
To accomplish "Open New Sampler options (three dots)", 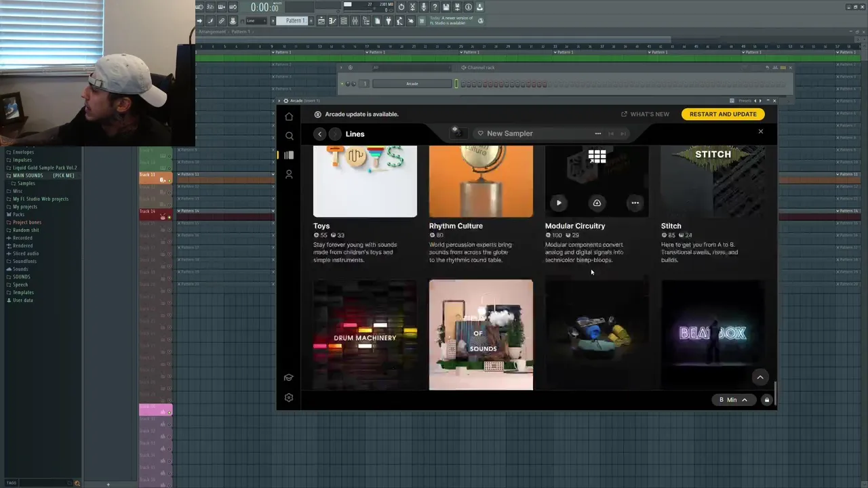I will click(x=597, y=134).
